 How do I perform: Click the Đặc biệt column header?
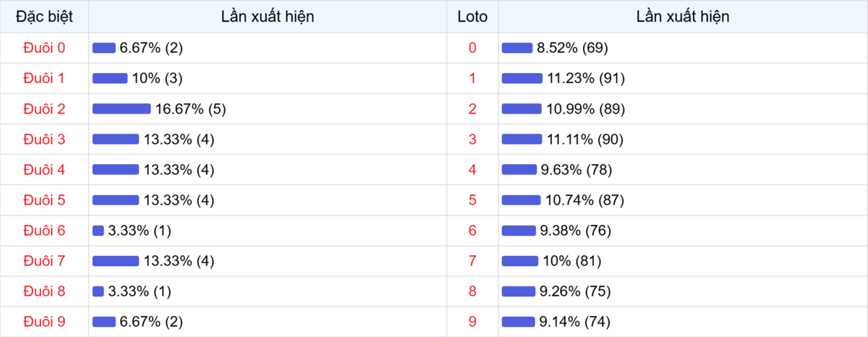point(44,17)
